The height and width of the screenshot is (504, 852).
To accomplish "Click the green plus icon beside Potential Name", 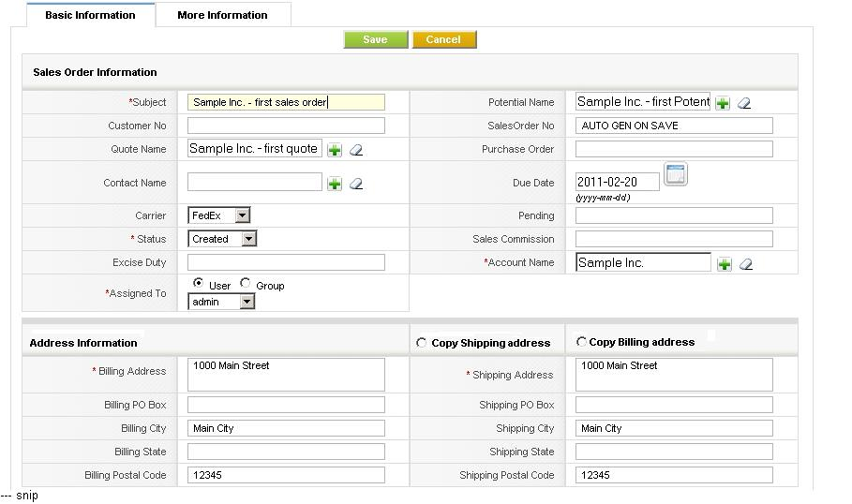I will coord(722,103).
